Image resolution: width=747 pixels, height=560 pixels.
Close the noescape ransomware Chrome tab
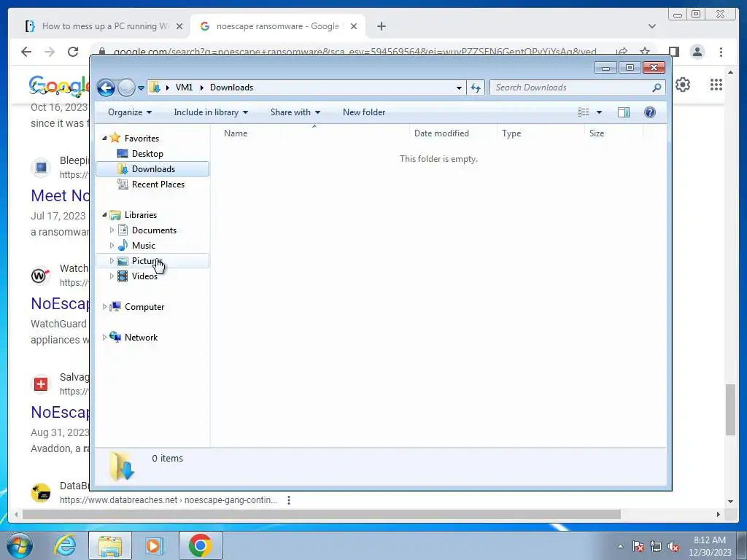click(354, 26)
